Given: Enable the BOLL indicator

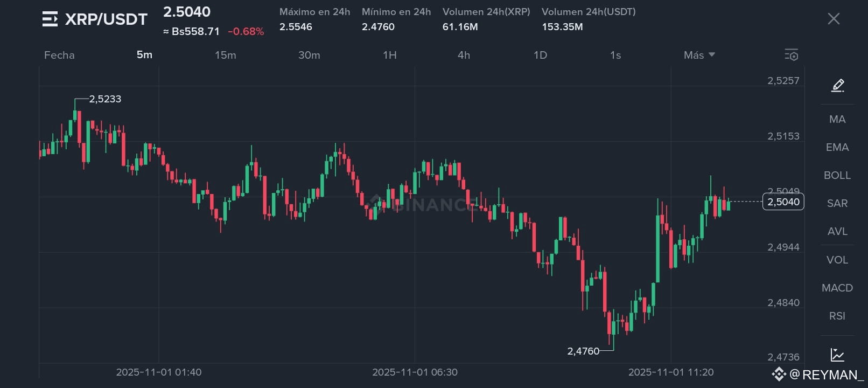Looking at the screenshot, I should pos(837,175).
